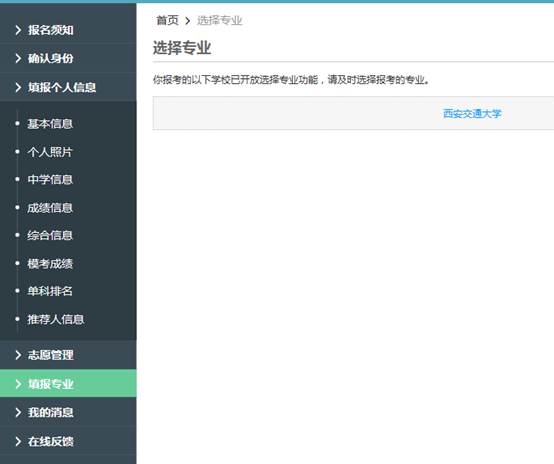Collapse the 填报个人信息 chevron arrow
The width and height of the screenshot is (554, 464).
click(x=18, y=87)
